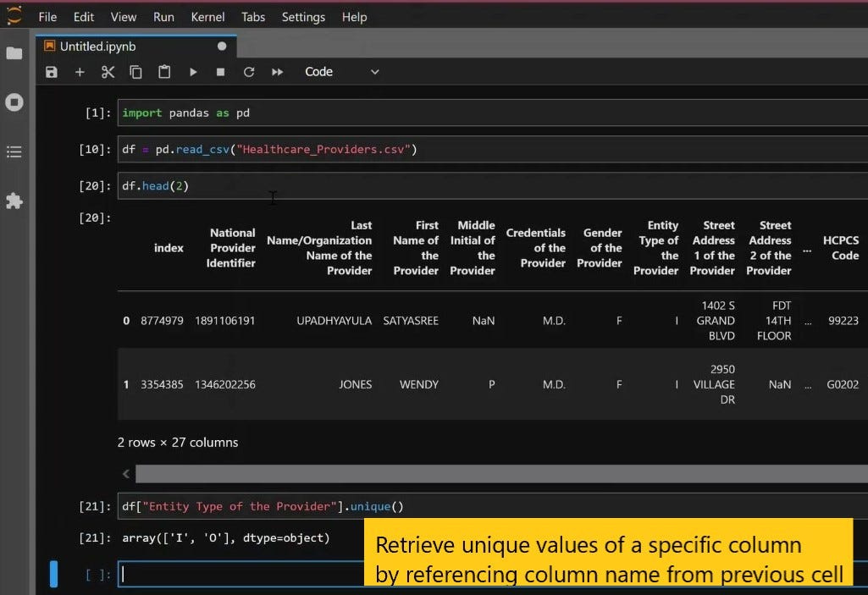This screenshot has height=595, width=868.
Task: Open the Table of Contents sidebar
Action: point(14,152)
